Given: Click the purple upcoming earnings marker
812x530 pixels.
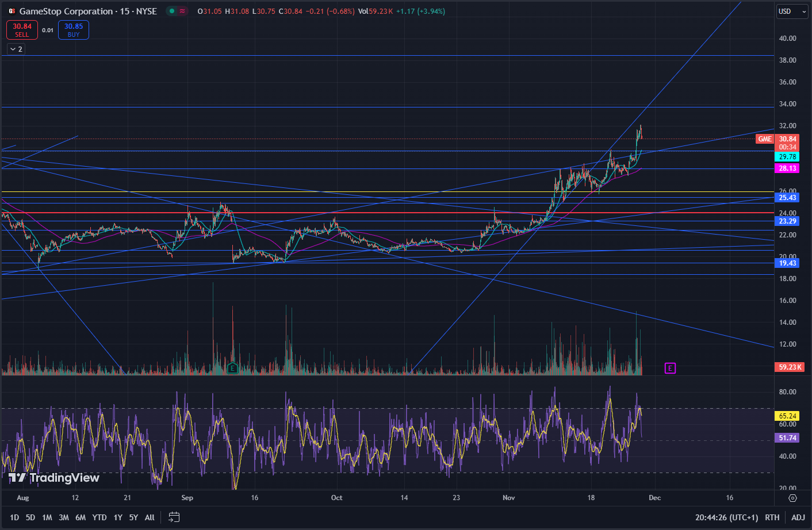Looking at the screenshot, I should 670,368.
